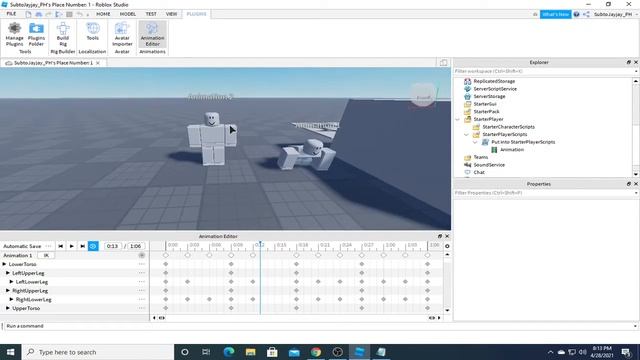Expand the UpperTorso track
This screenshot has width=640, height=360.
click(8, 308)
